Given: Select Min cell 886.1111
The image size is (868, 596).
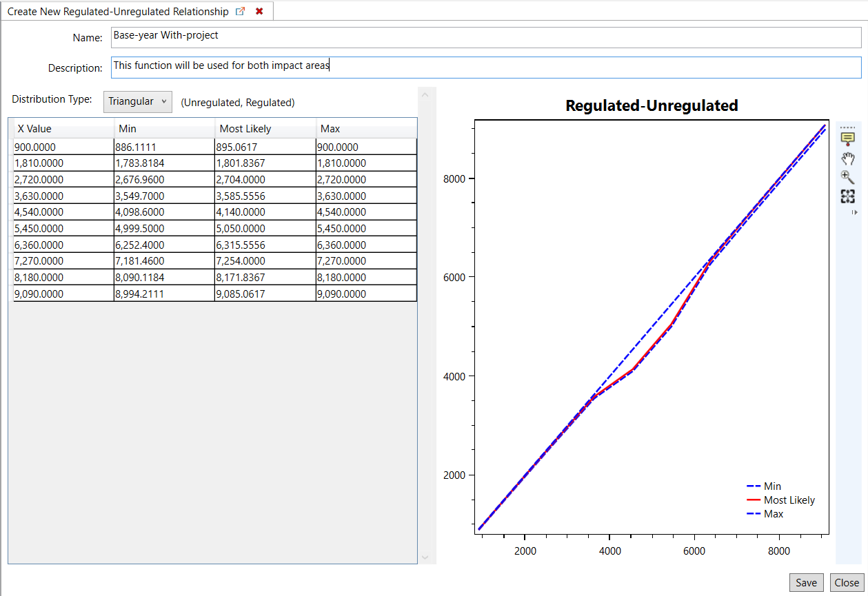Looking at the screenshot, I should point(165,147).
